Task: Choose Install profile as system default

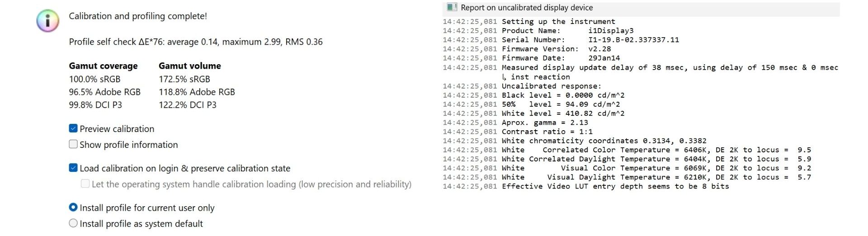Action: point(73,223)
